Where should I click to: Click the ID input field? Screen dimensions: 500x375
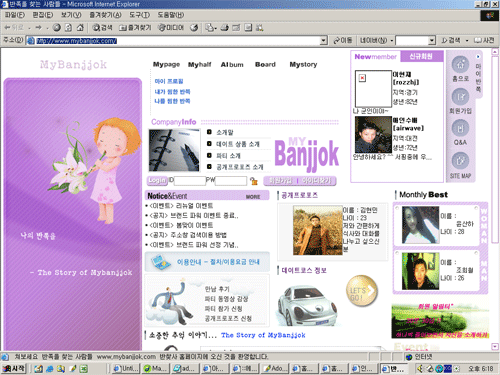pos(190,181)
